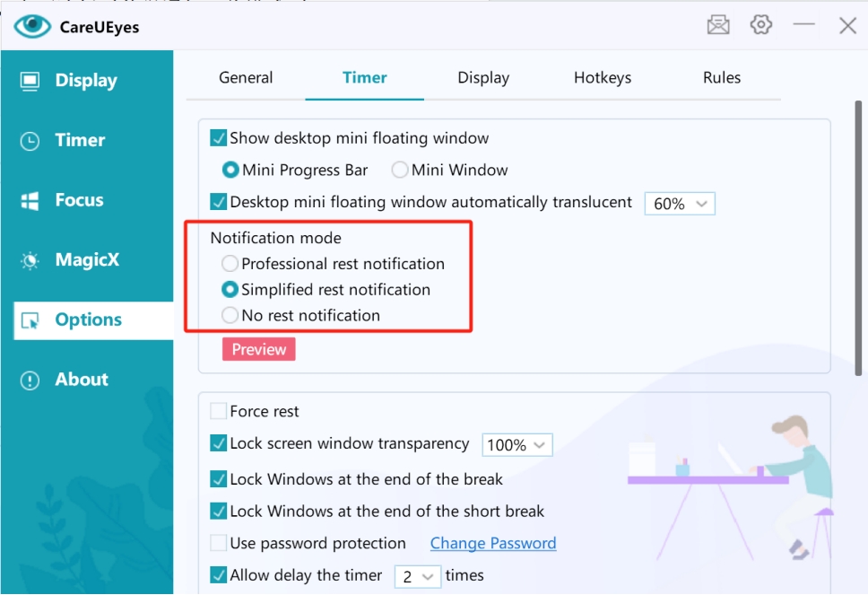Viewport: 868px width, 595px height.
Task: Go to the Rules tab
Action: pos(722,78)
